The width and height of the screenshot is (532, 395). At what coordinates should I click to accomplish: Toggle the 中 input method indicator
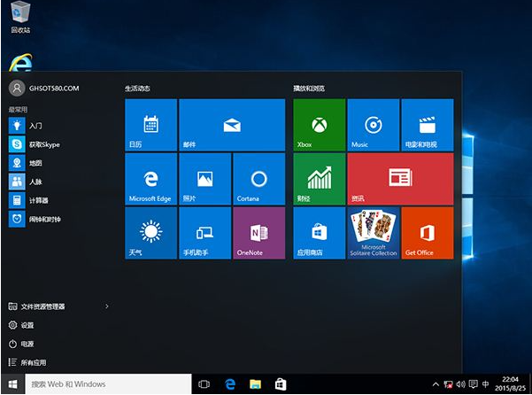coord(485,384)
